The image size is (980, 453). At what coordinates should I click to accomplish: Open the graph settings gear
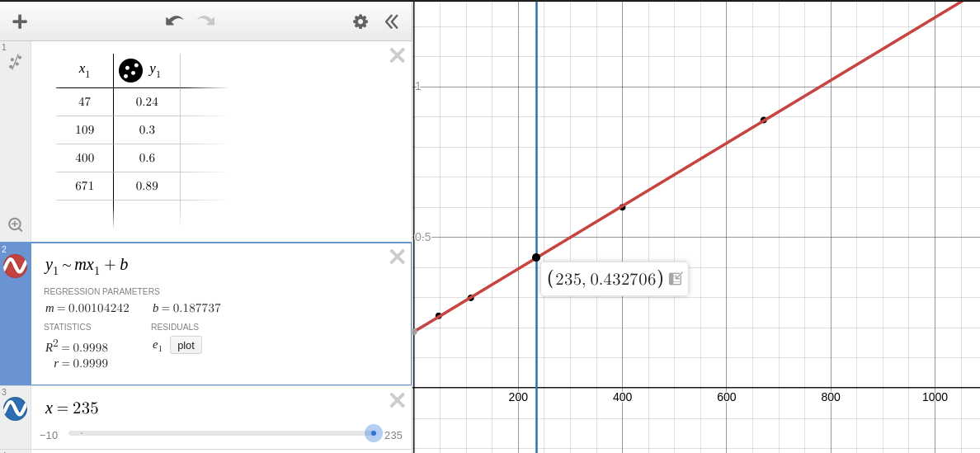(x=360, y=22)
